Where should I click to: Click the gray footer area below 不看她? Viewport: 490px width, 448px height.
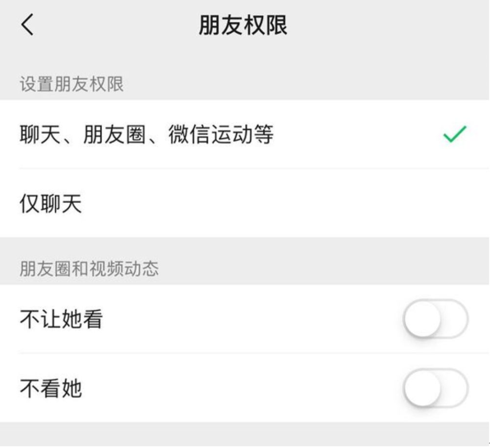pos(245,435)
